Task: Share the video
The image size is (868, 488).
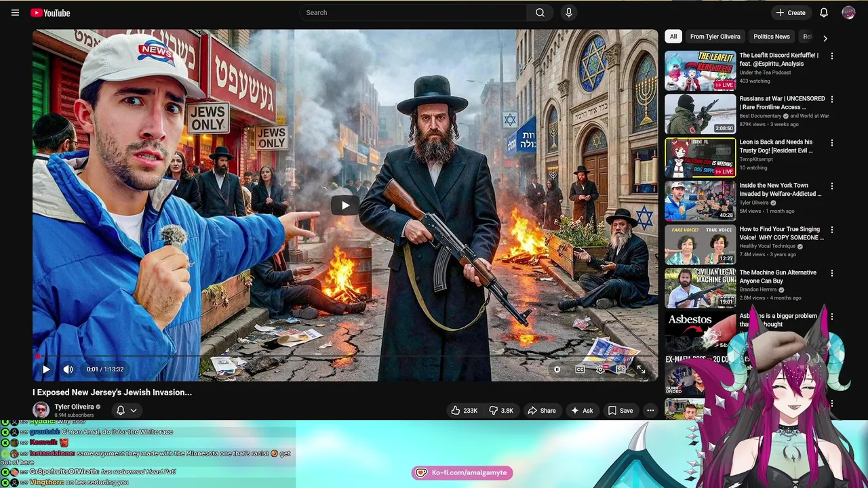Action: point(541,410)
